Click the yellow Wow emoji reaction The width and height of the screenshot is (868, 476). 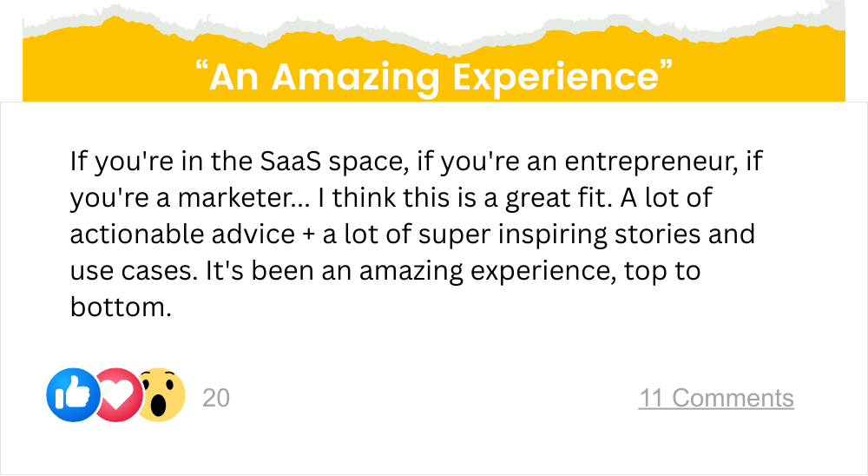pos(161,395)
